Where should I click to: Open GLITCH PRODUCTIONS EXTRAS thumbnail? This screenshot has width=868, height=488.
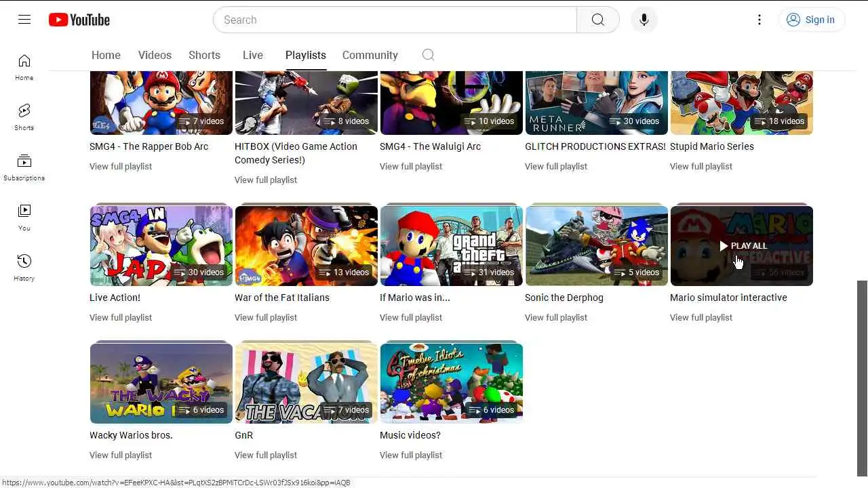point(597,102)
